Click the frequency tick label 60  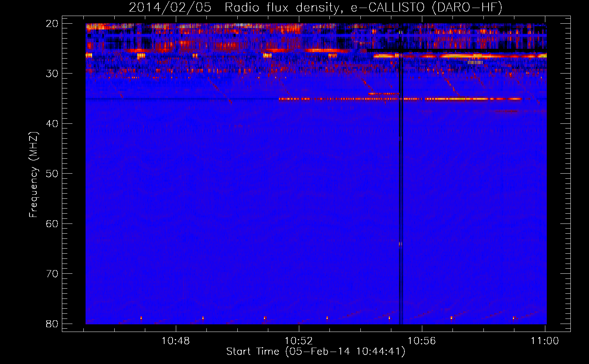pos(52,223)
